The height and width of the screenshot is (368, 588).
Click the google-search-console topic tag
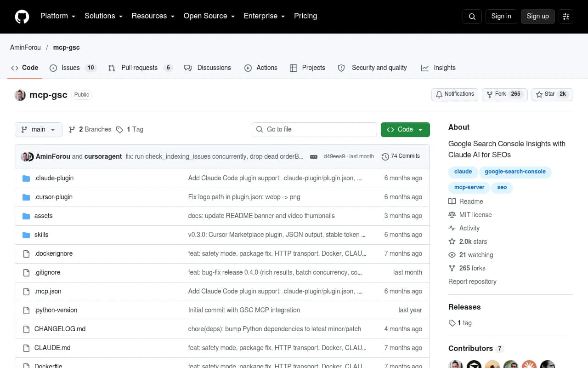(515, 172)
